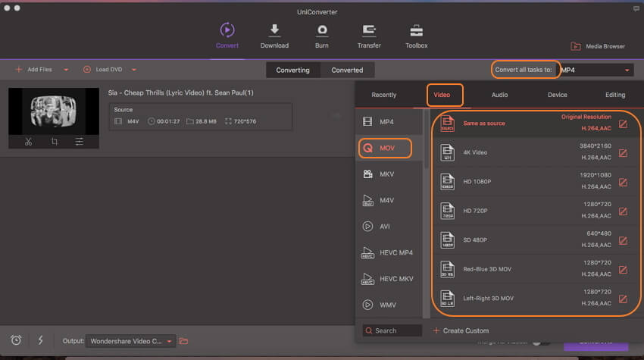Expand the Load DVD dropdown arrow
The image size is (644, 360).
134,70
